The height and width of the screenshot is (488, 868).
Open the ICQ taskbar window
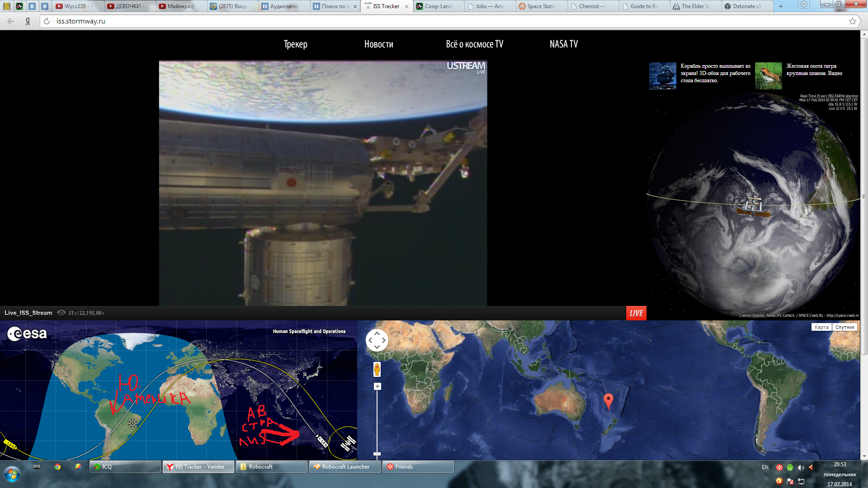(x=125, y=467)
